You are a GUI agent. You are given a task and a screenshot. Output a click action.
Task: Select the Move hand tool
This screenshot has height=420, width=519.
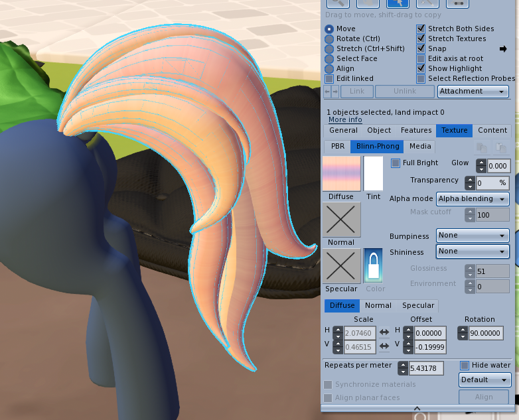tap(368, 3)
